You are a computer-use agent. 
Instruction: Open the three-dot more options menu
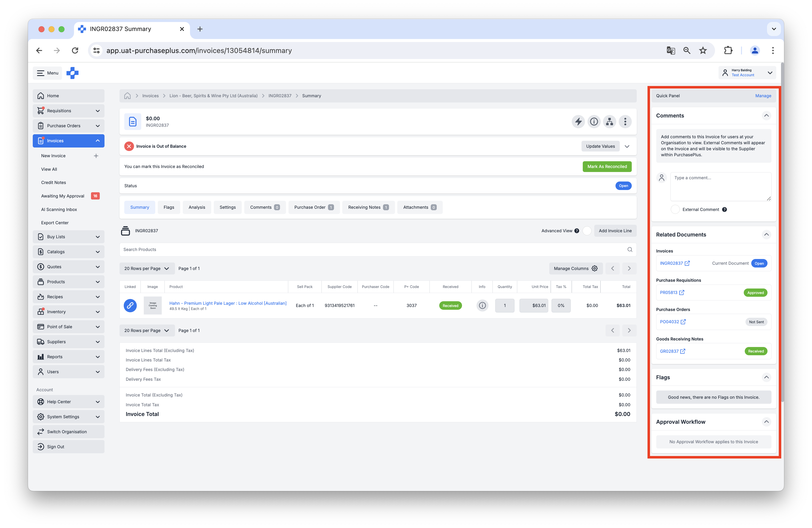[x=625, y=122]
